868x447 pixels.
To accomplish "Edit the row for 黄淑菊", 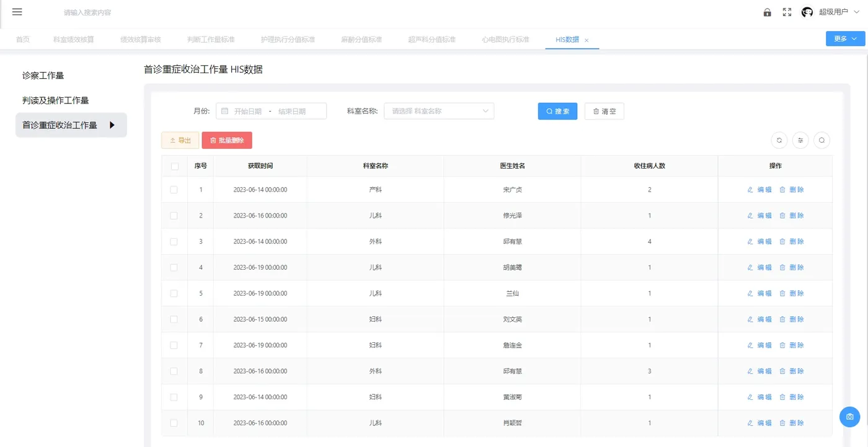I will point(759,397).
